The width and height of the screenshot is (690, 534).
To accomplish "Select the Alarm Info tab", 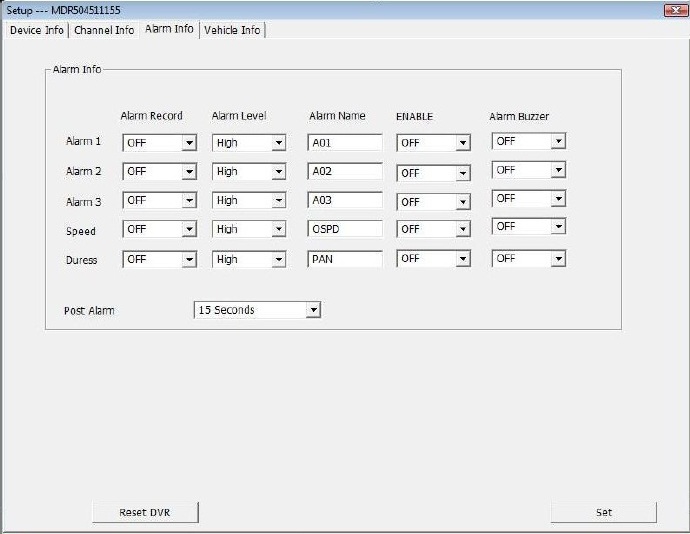I will 169,29.
